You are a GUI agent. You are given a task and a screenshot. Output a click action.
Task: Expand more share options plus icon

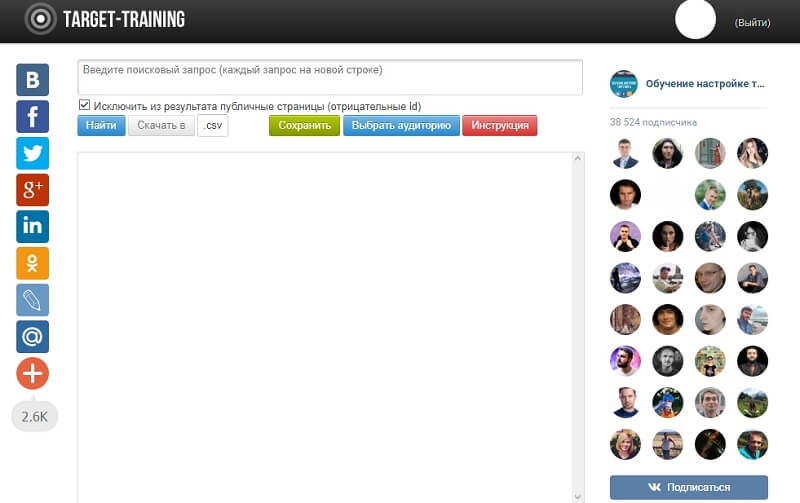coord(33,373)
